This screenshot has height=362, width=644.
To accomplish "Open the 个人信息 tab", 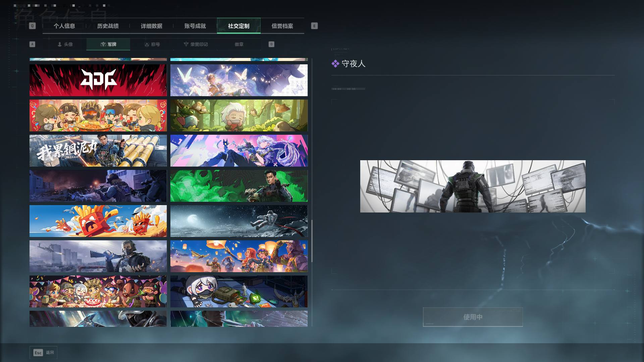I will pyautogui.click(x=64, y=26).
